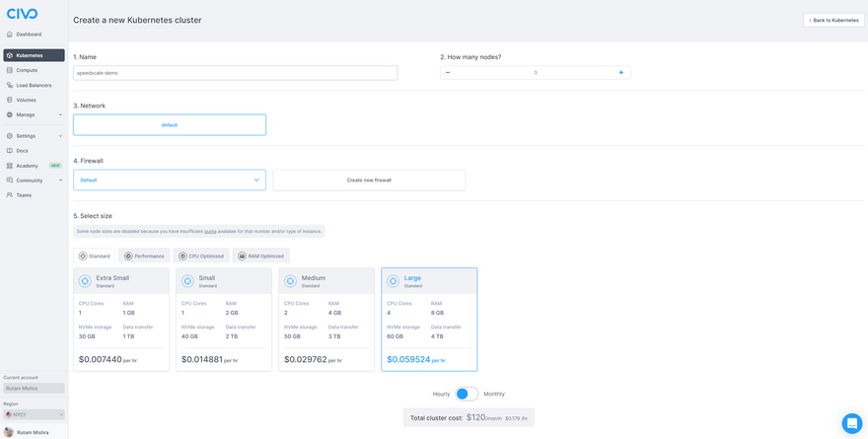This screenshot has height=439, width=868.
Task: Click the Load Balancers icon
Action: [10, 85]
